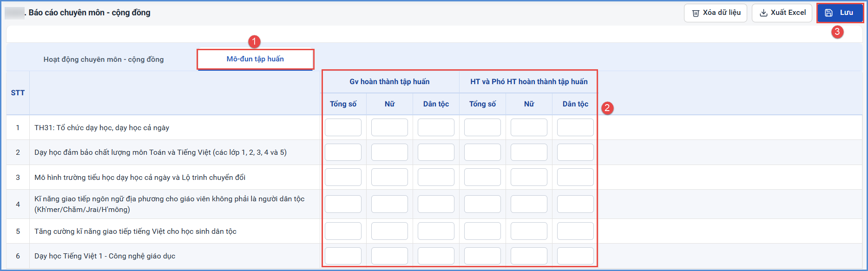Click the trash icon in Xóa dữ liệu
This screenshot has width=868, height=271.
[696, 13]
